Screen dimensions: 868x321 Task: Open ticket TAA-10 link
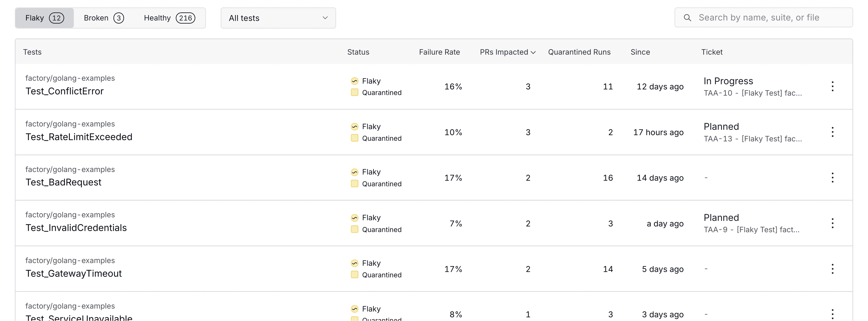(753, 93)
